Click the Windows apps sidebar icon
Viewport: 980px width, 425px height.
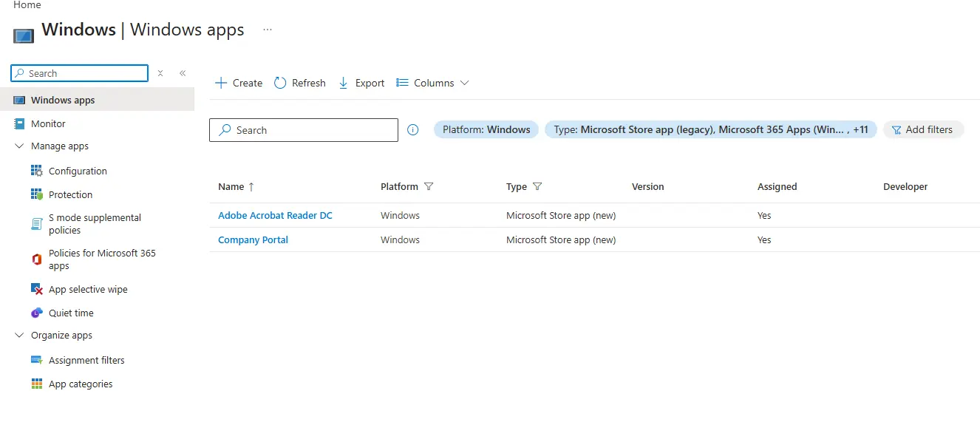pyautogui.click(x=19, y=101)
